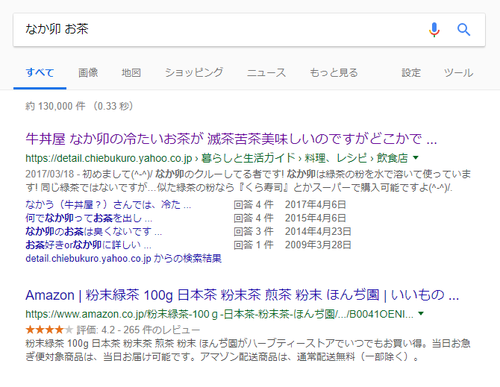This screenshot has height=387, width=500.
Task: Switch to the 画像 tab
Action: tap(88, 72)
